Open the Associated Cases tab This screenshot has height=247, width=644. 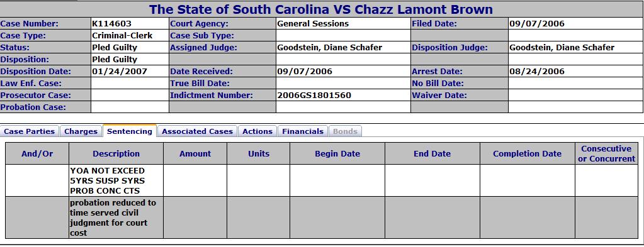click(x=197, y=131)
